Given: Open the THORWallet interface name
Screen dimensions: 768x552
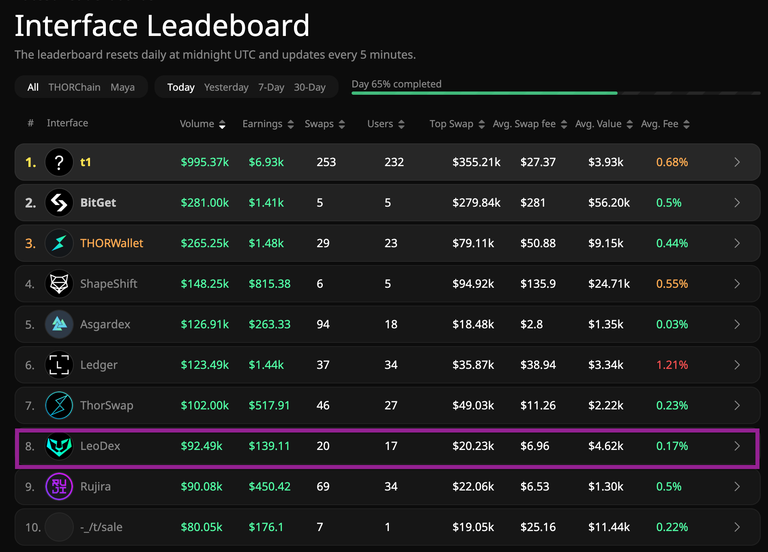Looking at the screenshot, I should coord(112,243).
